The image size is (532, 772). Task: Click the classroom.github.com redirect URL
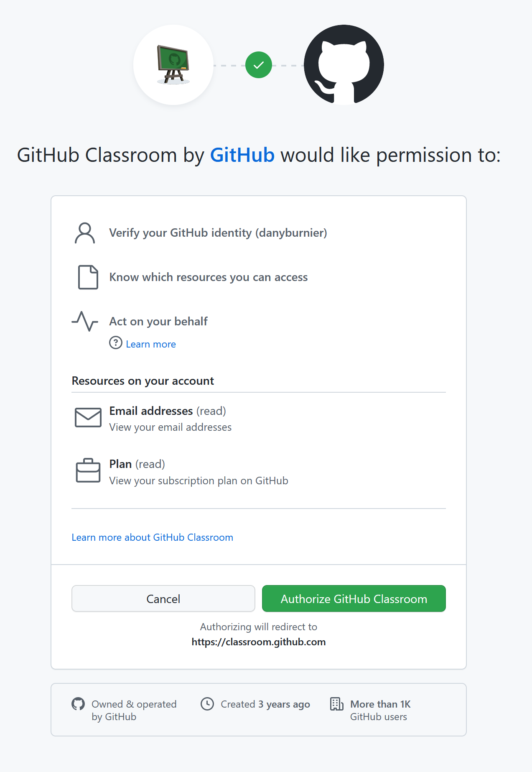(x=258, y=642)
